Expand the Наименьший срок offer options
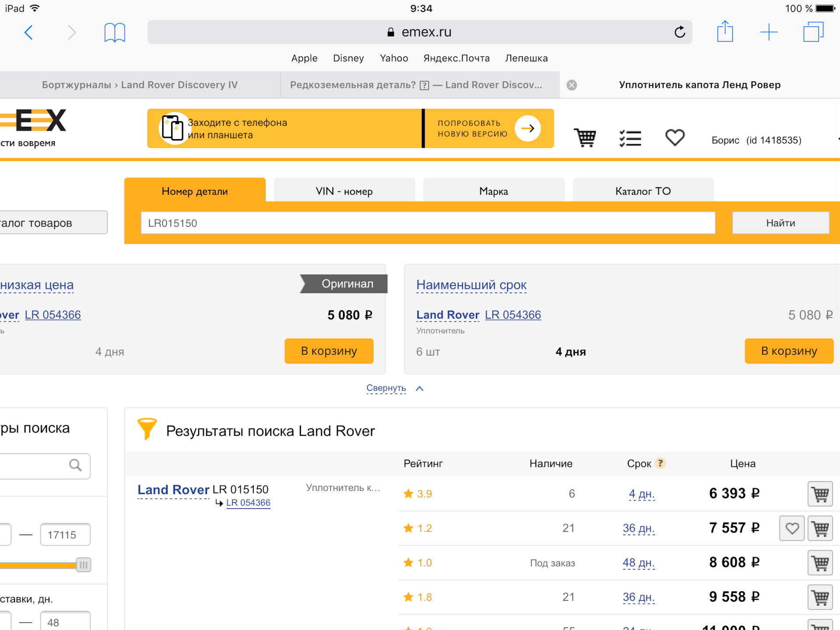This screenshot has height=630, width=840. point(471,285)
